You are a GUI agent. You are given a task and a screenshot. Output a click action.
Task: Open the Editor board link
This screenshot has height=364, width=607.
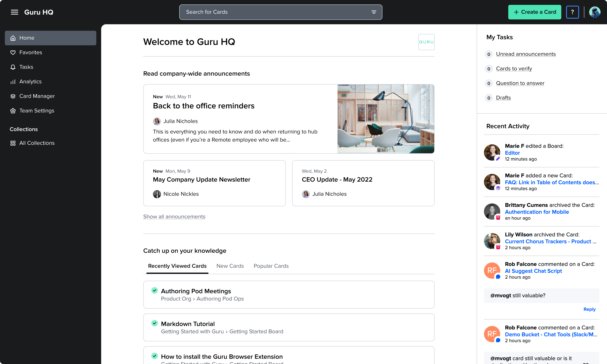pos(512,153)
